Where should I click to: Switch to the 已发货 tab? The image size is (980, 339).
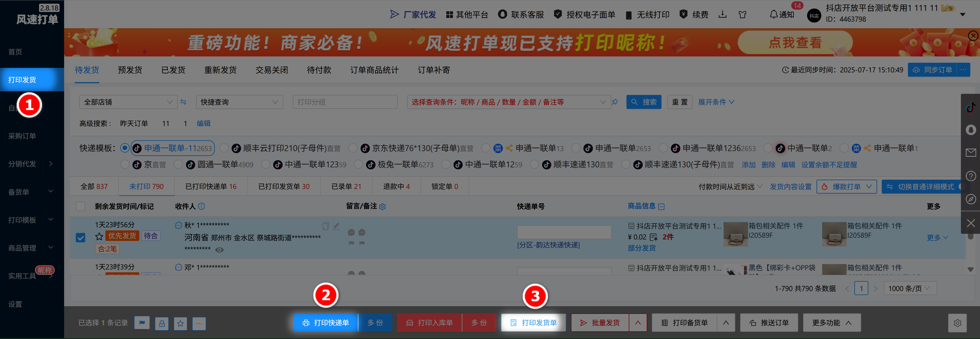click(x=173, y=70)
